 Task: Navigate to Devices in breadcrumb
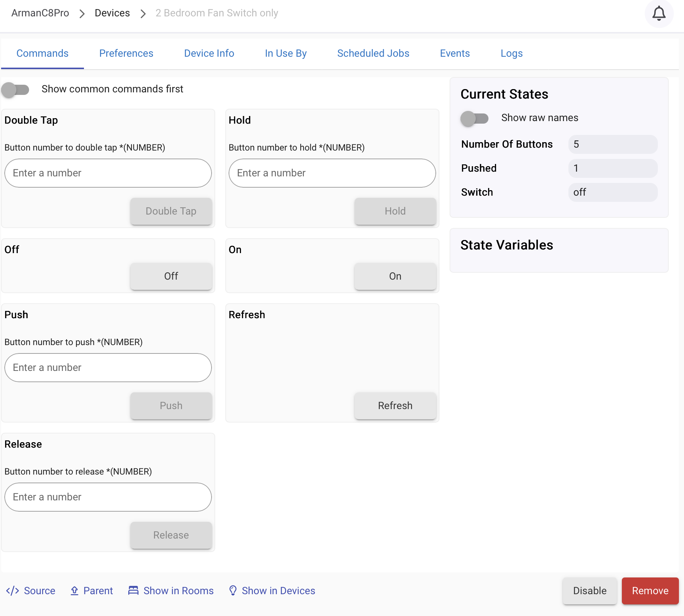(x=112, y=13)
